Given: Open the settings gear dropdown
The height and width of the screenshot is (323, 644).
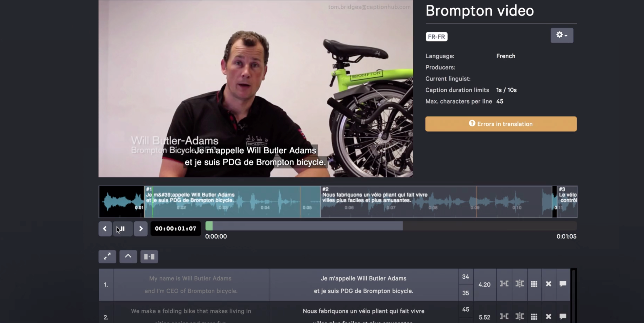Looking at the screenshot, I should coord(562,35).
